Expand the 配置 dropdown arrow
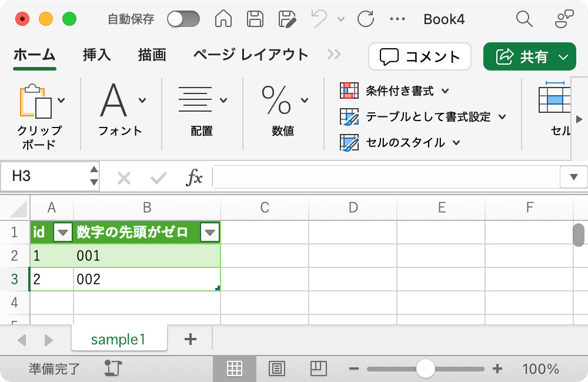Viewport: 588px width, 382px height. [x=223, y=100]
